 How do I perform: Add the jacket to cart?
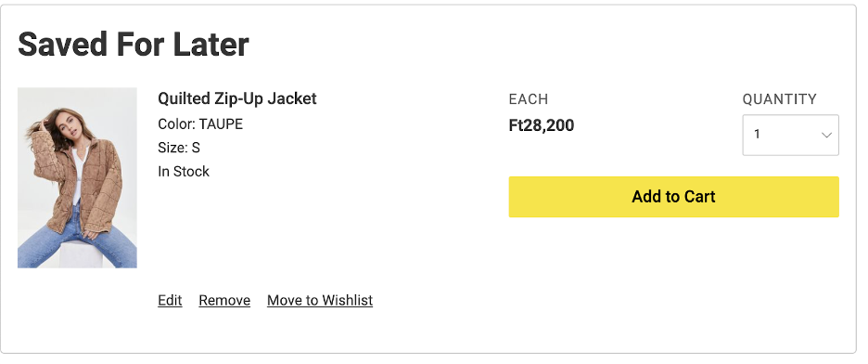pos(673,197)
